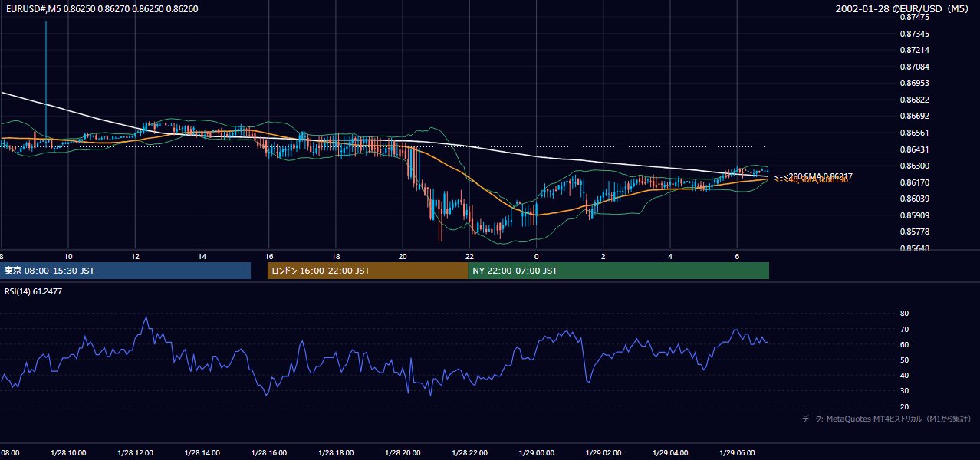Click the 2002-01-28 EUR/USD (M5) title
This screenshot has width=980, height=460.
tap(903, 9)
